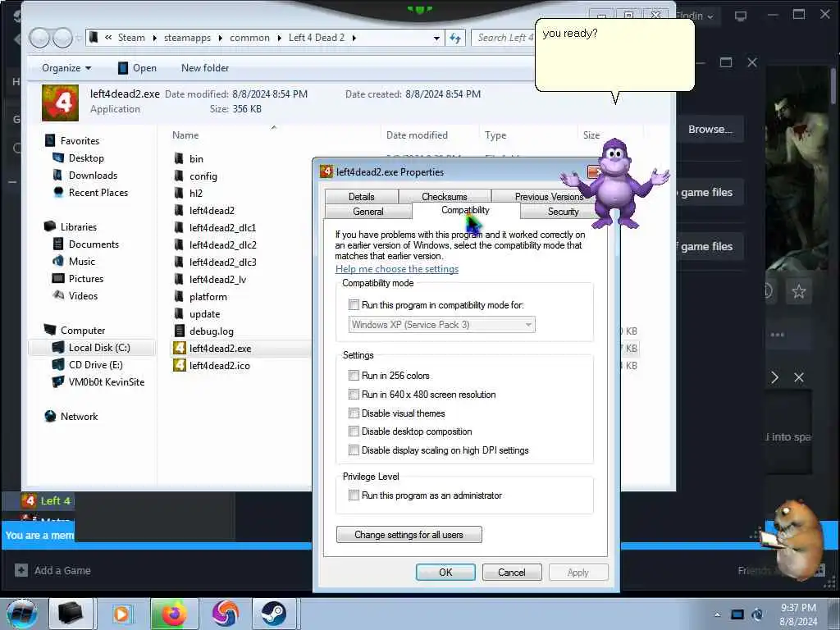The image size is (840, 630).
Task: Click Cancel in the Properties dialog
Action: coord(512,572)
